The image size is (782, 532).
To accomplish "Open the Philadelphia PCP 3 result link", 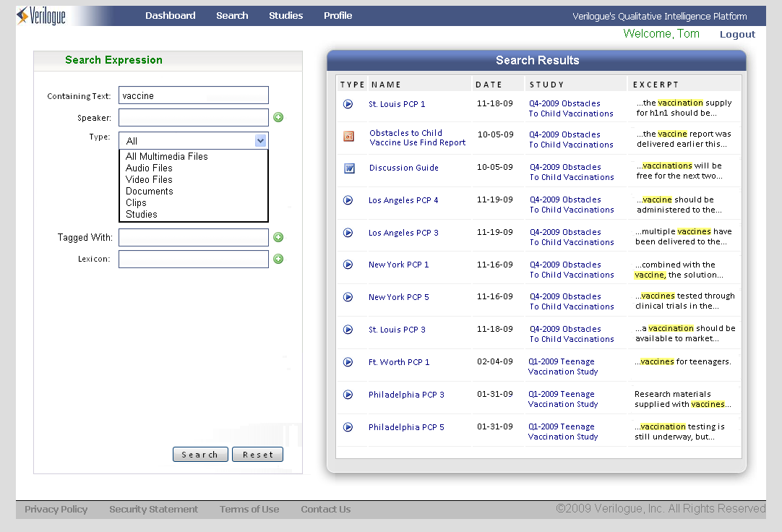I will (406, 395).
